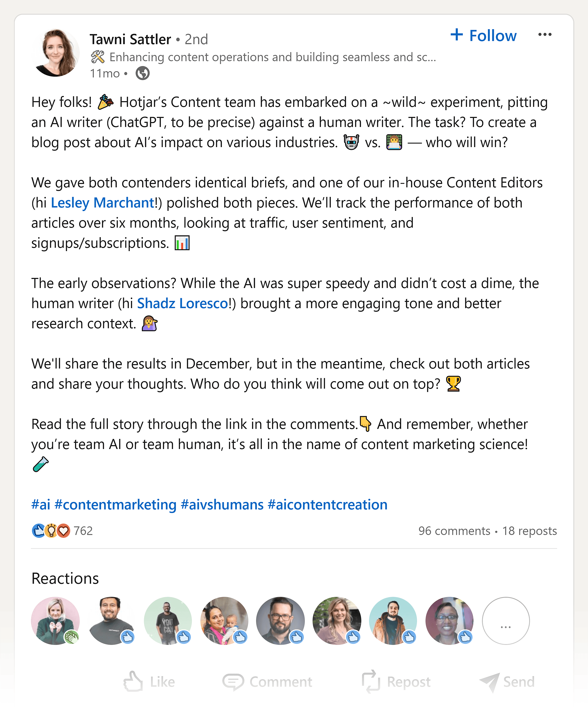Viewport: 588px width, 713px height.
Task: View the 96 comments
Action: (454, 531)
